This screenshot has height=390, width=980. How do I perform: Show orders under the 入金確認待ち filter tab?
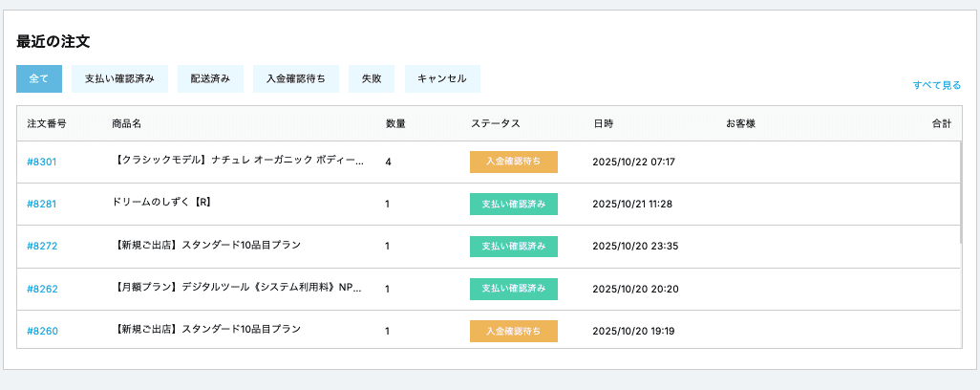tap(296, 78)
